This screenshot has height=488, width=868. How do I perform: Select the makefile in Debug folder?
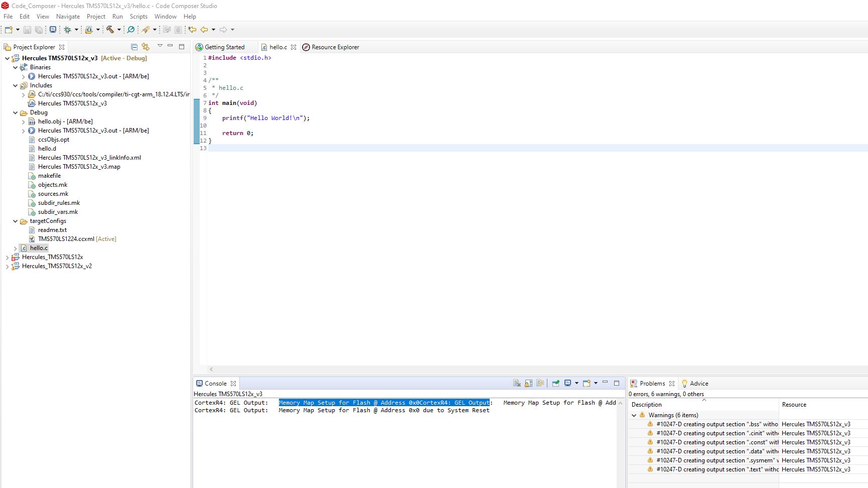(49, 176)
